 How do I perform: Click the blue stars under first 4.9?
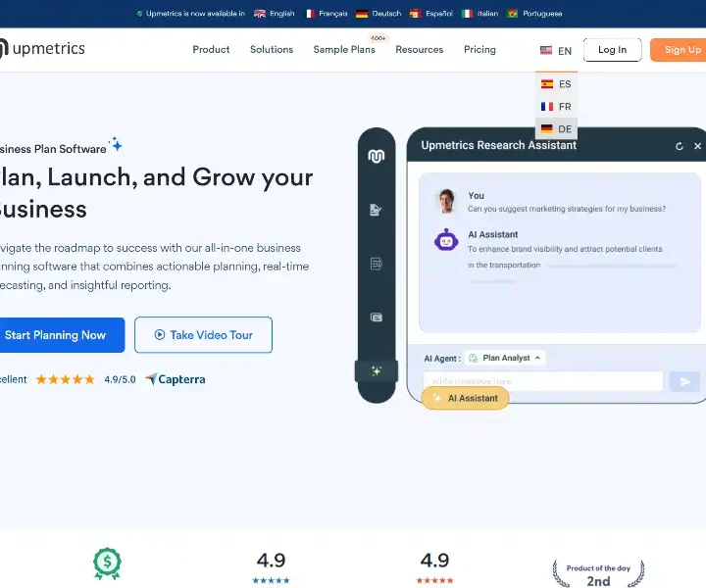point(271,580)
